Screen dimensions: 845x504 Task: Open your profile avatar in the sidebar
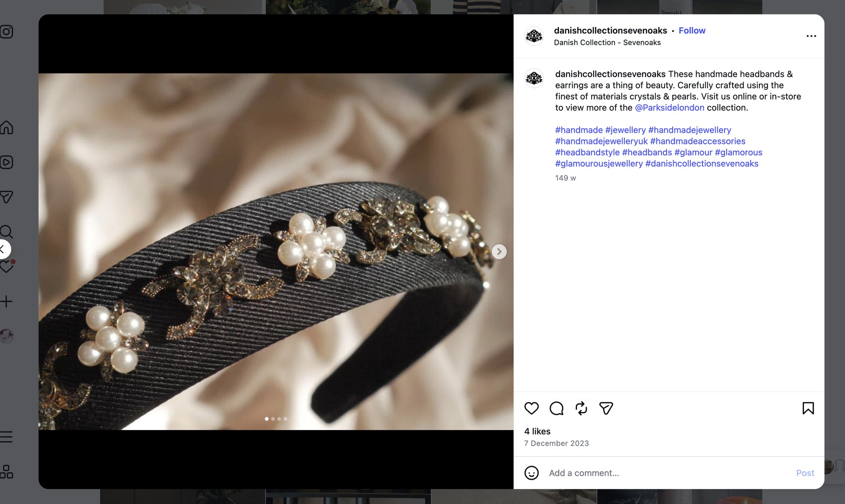tap(6, 336)
